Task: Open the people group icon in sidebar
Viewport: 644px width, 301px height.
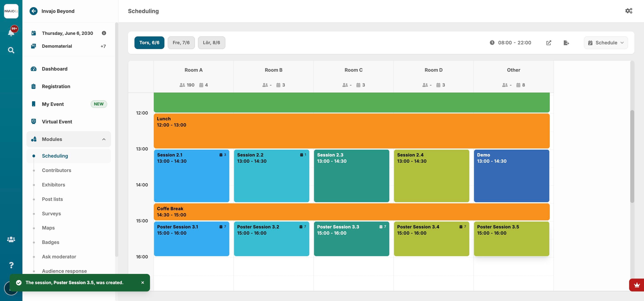Action: [x=11, y=239]
